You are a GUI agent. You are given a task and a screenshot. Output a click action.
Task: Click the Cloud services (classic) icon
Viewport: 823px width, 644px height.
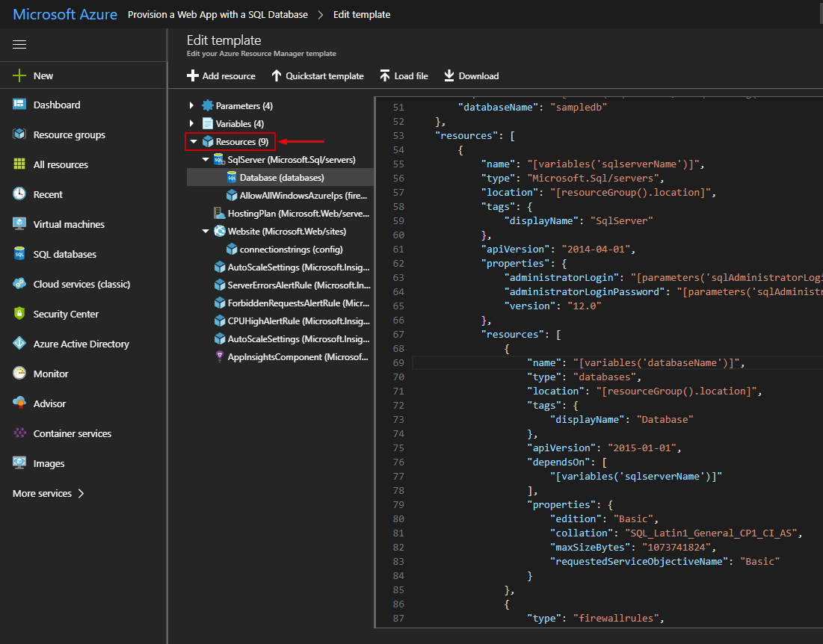(19, 284)
